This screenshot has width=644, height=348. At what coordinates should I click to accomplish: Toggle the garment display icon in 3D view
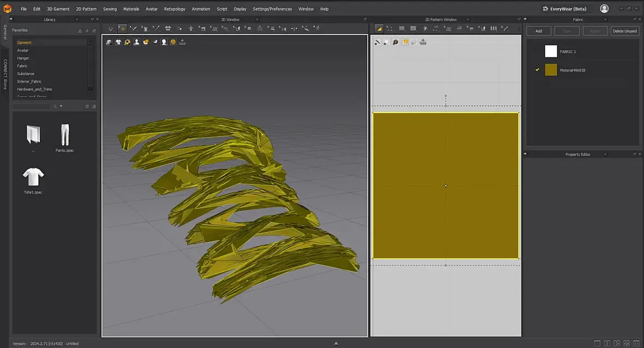pos(118,42)
